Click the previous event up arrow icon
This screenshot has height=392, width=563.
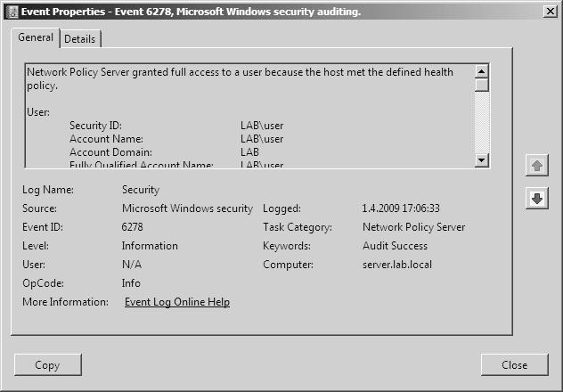pyautogui.click(x=537, y=166)
